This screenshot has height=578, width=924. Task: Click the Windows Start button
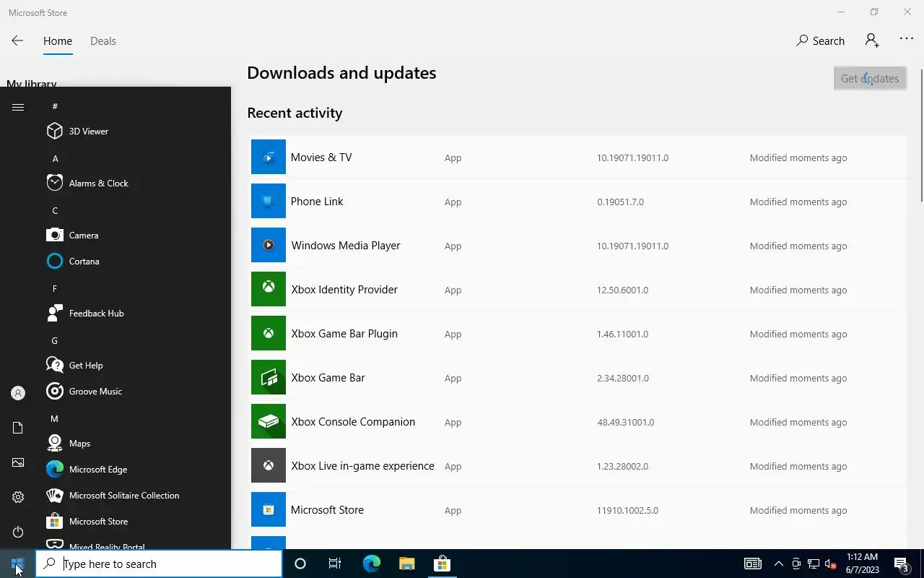(17, 564)
